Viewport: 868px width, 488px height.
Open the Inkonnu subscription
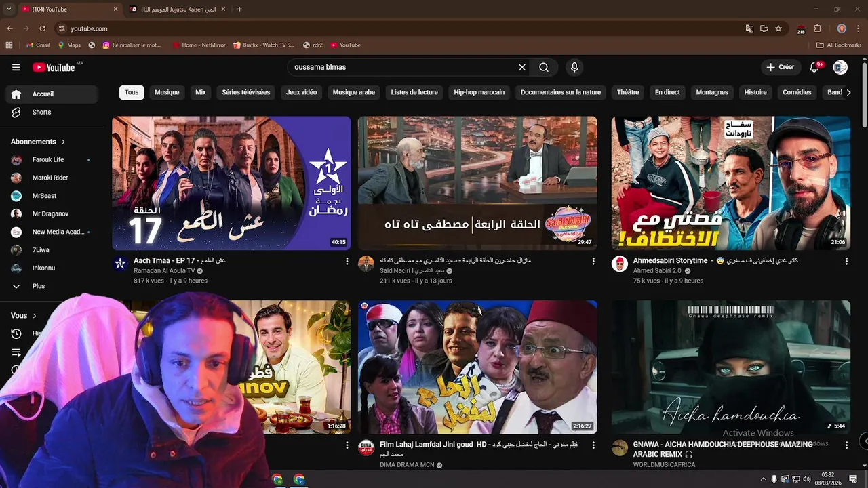pos(52,268)
